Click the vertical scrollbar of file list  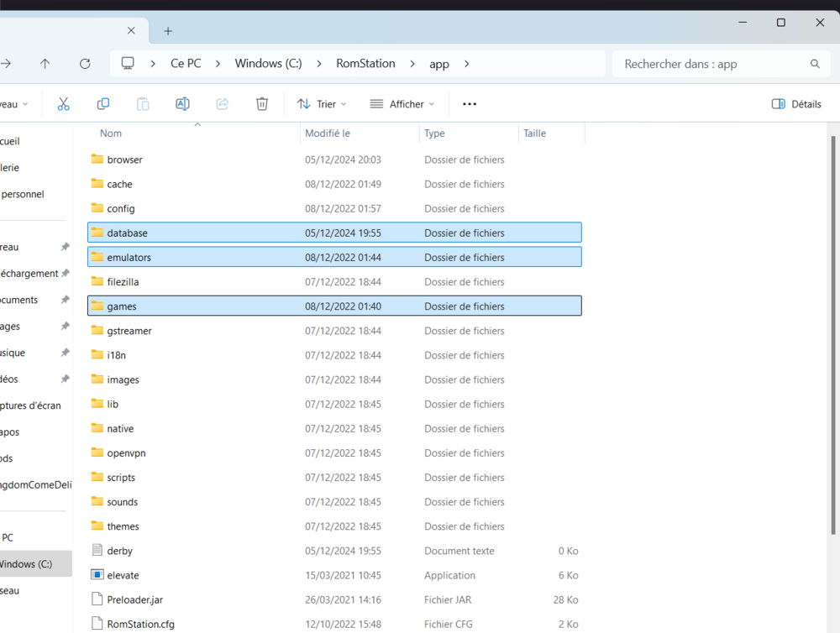833,336
